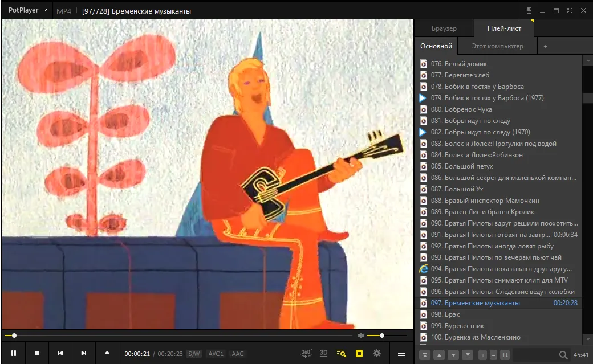Image resolution: width=593 pixels, height=364 pixels.
Task: Move the selected item to the bottom of the playlist
Action: click(468, 355)
